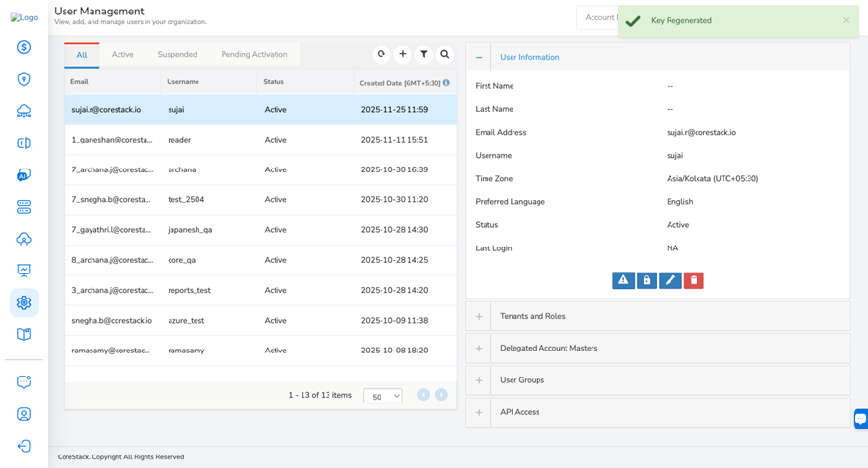Click the User Information heading

click(529, 57)
